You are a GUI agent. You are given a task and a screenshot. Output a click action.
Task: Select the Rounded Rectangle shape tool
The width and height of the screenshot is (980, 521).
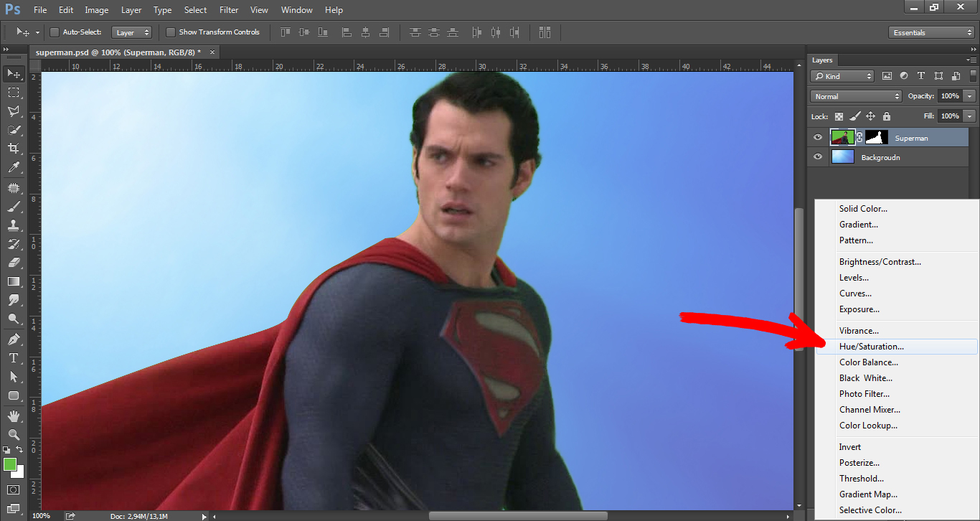(x=13, y=395)
